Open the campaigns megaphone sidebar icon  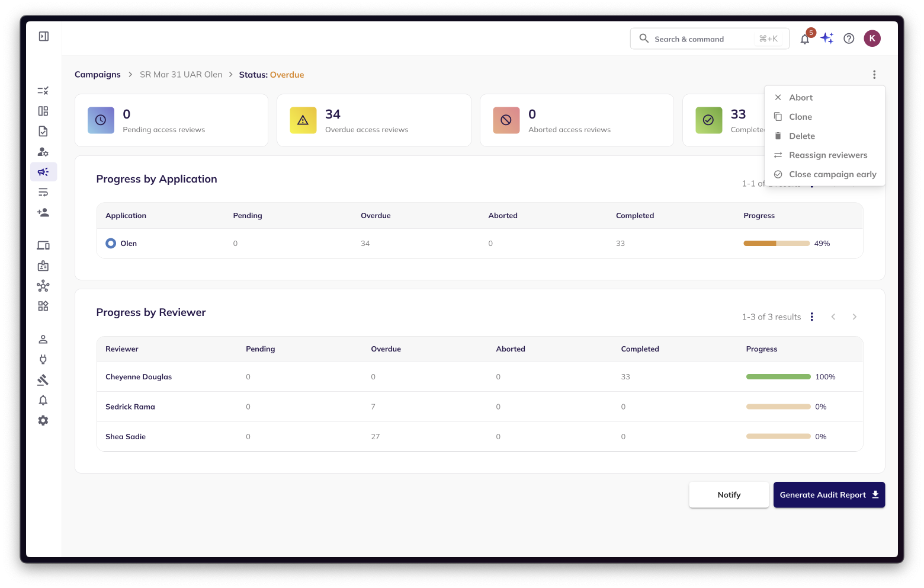[x=43, y=172]
